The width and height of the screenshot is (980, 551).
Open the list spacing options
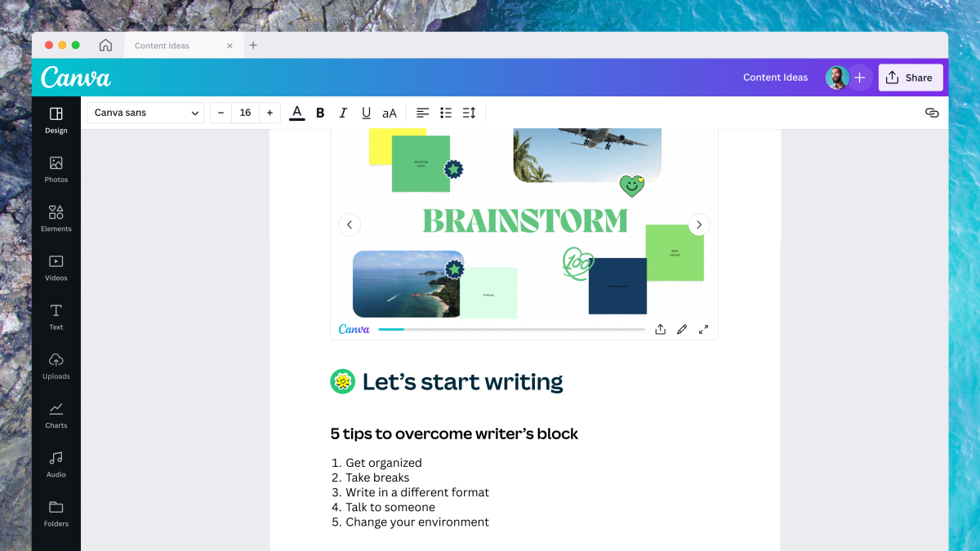[469, 113]
